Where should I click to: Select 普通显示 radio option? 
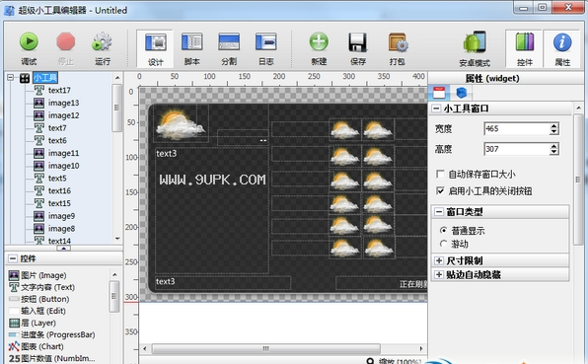pos(443,230)
